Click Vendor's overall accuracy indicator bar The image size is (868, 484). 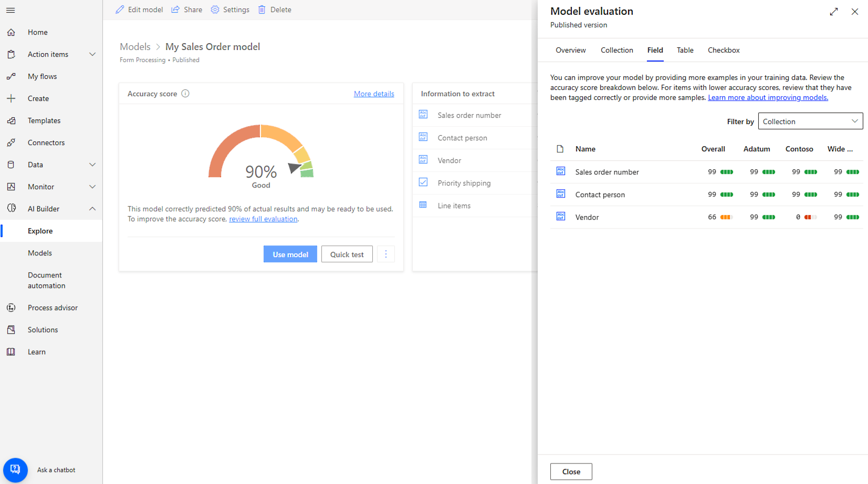pos(726,217)
